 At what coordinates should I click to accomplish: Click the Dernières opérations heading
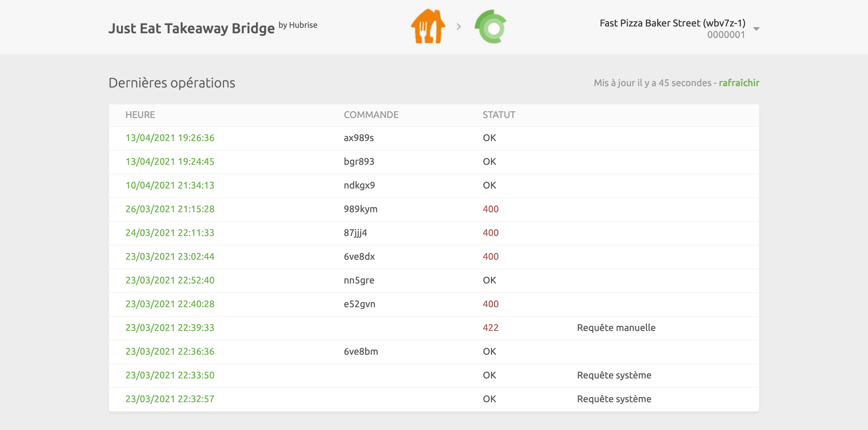pyautogui.click(x=172, y=83)
